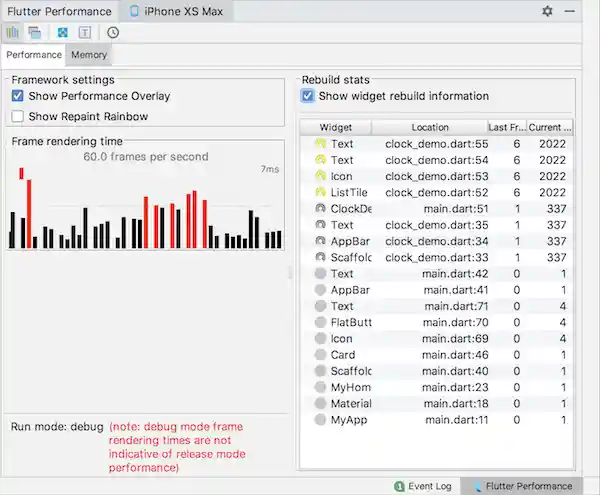The image size is (600, 495).
Task: Click rebuild icon beside ListTile row
Action: pyautogui.click(x=320, y=192)
